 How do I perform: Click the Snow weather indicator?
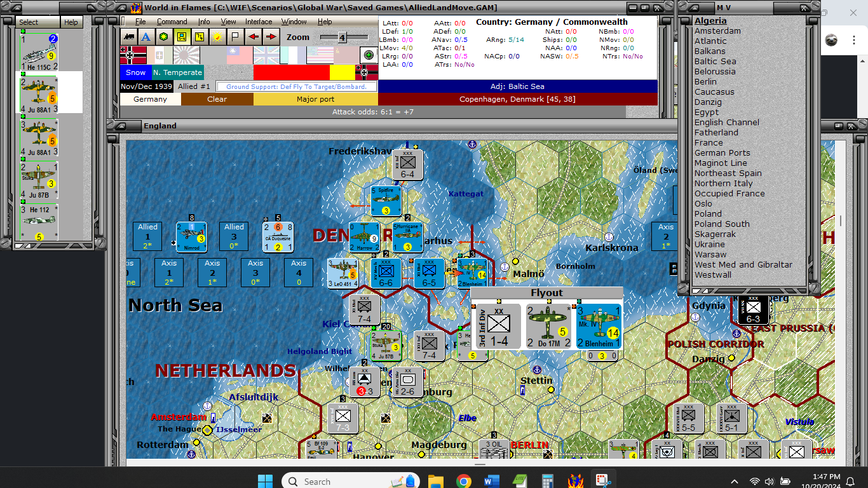click(x=136, y=72)
